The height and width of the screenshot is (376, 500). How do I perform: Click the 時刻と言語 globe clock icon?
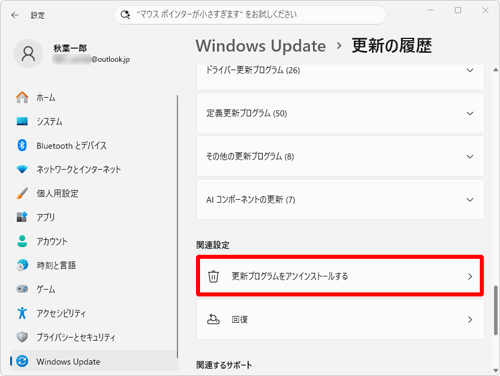[x=22, y=265]
